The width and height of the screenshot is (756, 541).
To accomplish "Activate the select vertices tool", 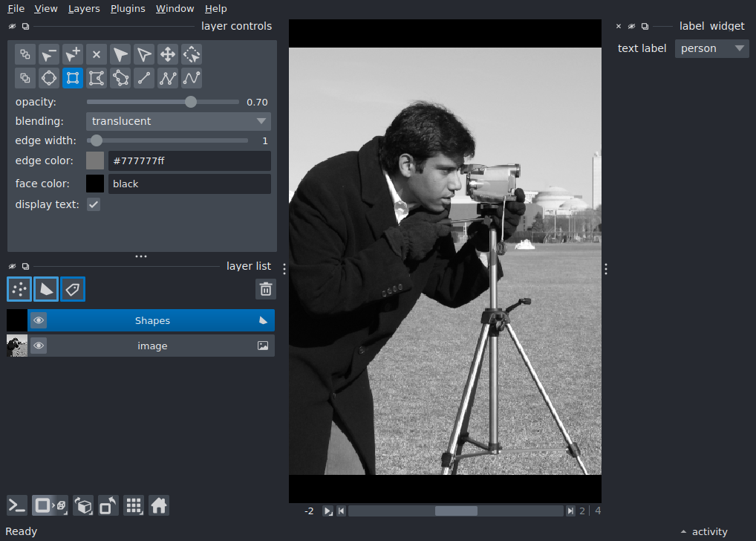I will point(144,54).
